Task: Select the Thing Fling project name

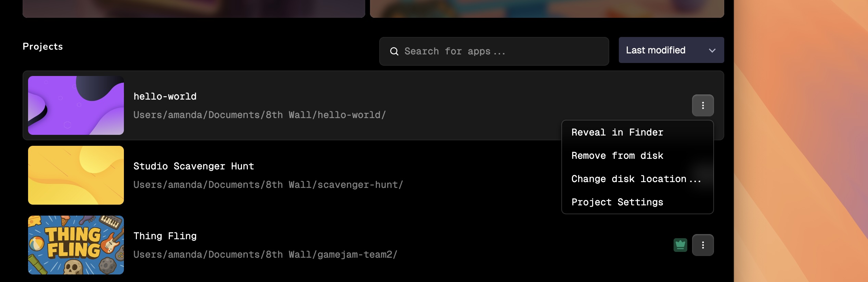Action: coord(165,236)
